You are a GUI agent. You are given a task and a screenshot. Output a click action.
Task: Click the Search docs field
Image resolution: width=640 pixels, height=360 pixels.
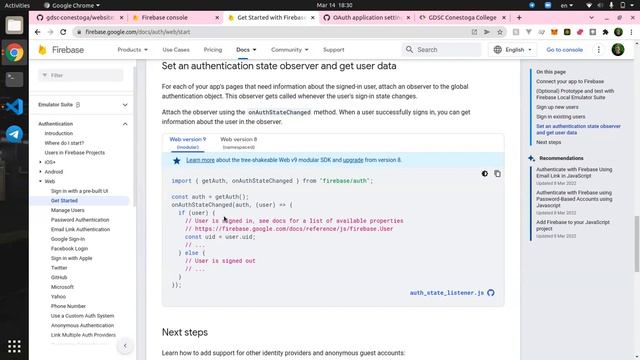tap(442, 50)
